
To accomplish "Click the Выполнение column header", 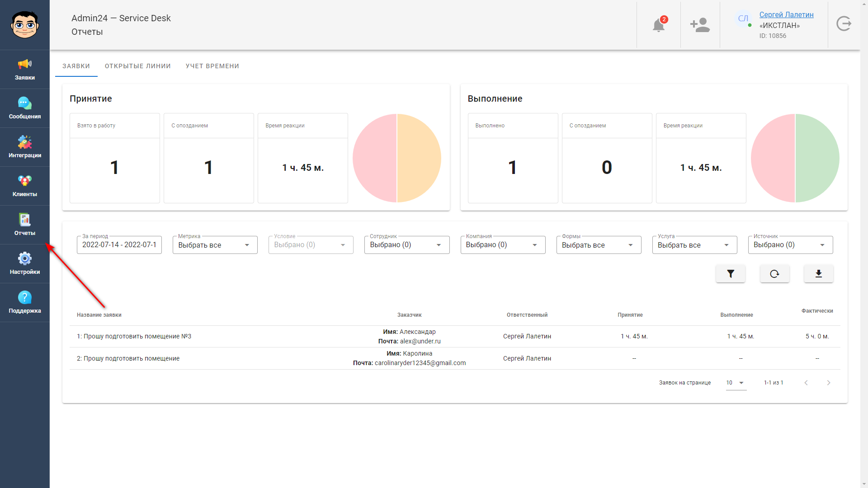I will [x=736, y=315].
